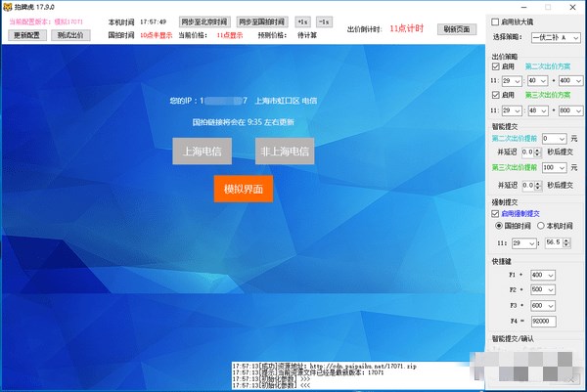Click the 待计算 predicted price text
The width and height of the screenshot is (587, 392).
click(307, 35)
